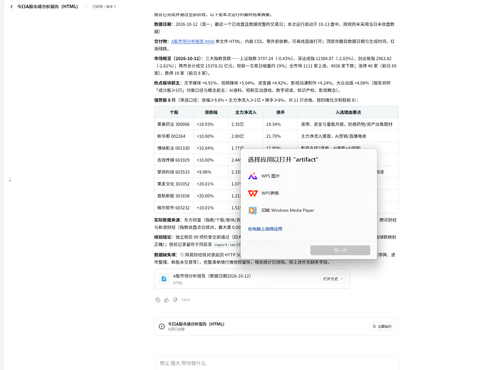Select WPS 图片 app icon in dialog
Screen dimensions: 500x370
[x=253, y=176]
